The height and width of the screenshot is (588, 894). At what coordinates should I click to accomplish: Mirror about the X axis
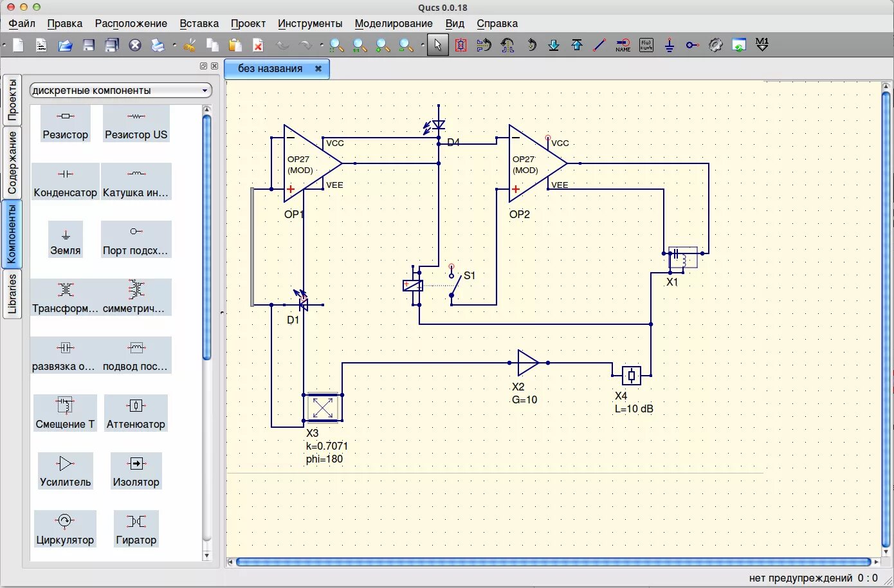(484, 45)
